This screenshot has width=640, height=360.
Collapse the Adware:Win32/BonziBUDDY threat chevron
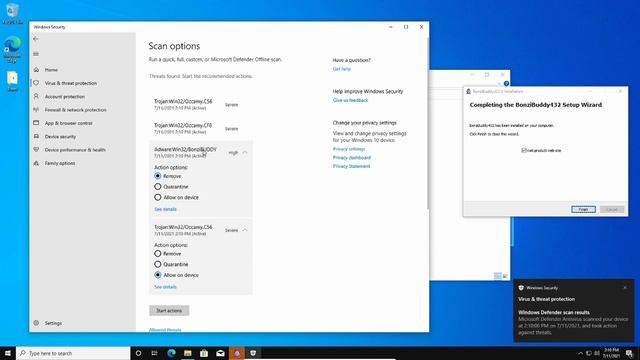click(245, 152)
